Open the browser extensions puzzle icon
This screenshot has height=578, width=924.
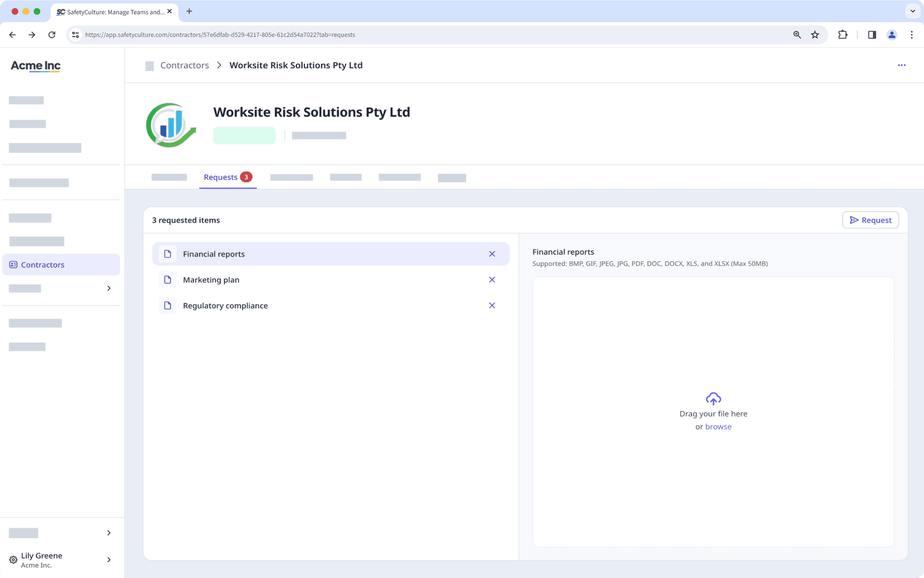[843, 35]
